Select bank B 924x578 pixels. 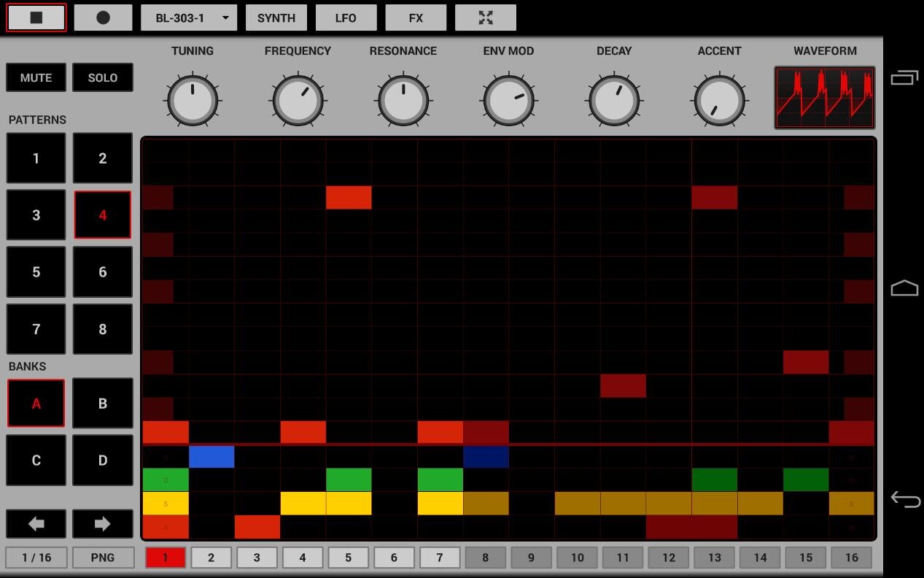(102, 404)
